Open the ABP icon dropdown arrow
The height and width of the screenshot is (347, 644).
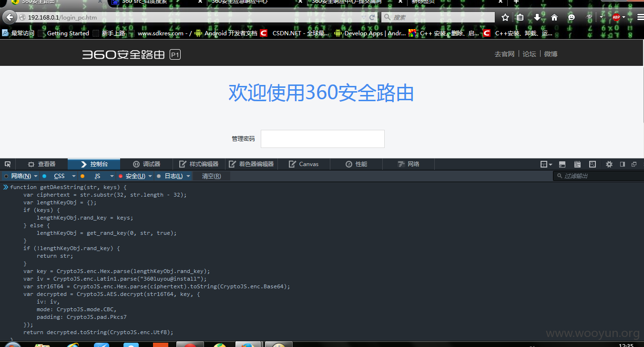[x=624, y=17]
